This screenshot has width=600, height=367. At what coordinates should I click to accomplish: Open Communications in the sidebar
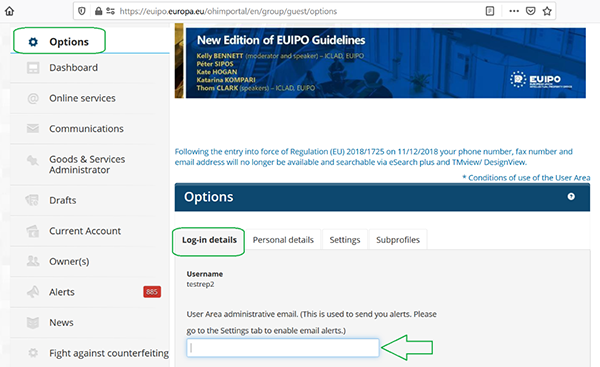86,129
